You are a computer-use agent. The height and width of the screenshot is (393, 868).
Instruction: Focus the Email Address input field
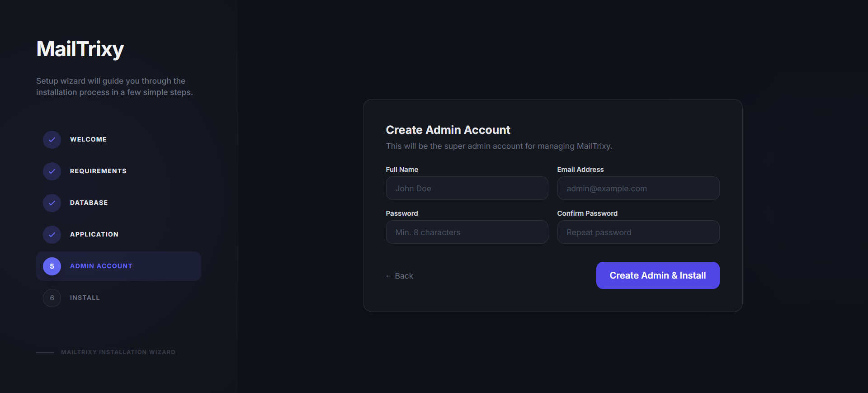click(638, 188)
